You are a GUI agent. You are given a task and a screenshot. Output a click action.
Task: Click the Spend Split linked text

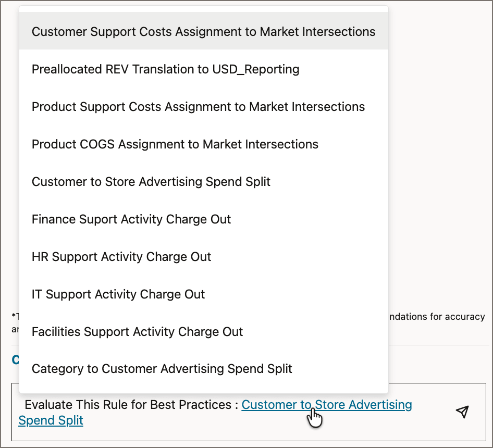point(51,420)
